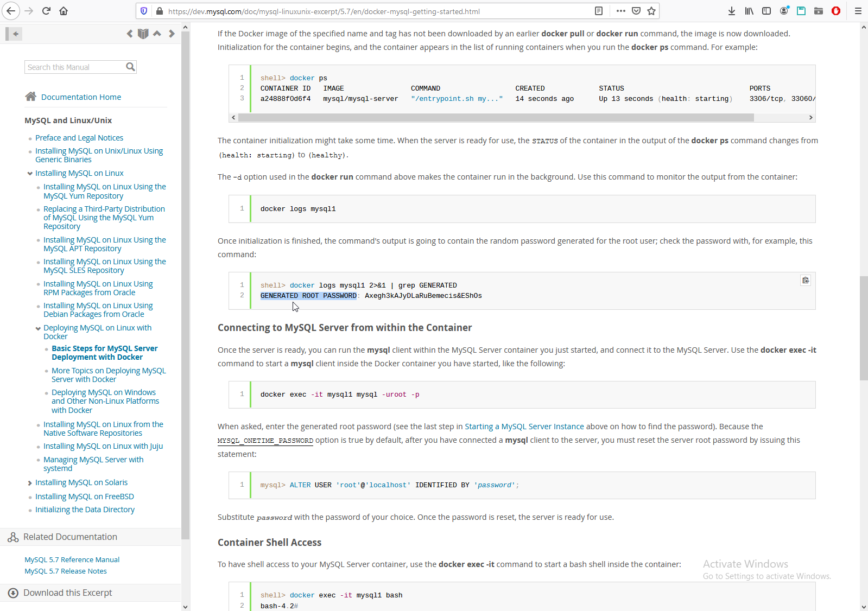
Task: Click the MYSQL_ONETIME_PASSWORD option link
Action: coord(265,441)
